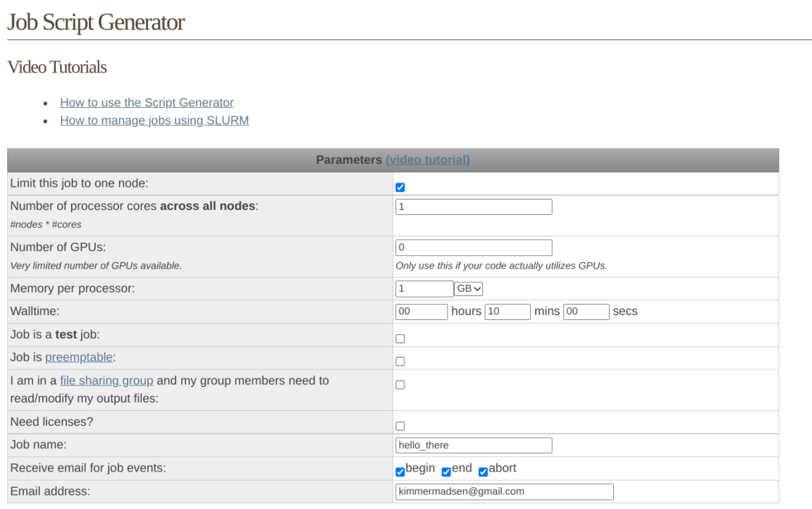Uncheck the 'end' email event checkbox
Viewport: 812px width, 509px height.
click(446, 472)
